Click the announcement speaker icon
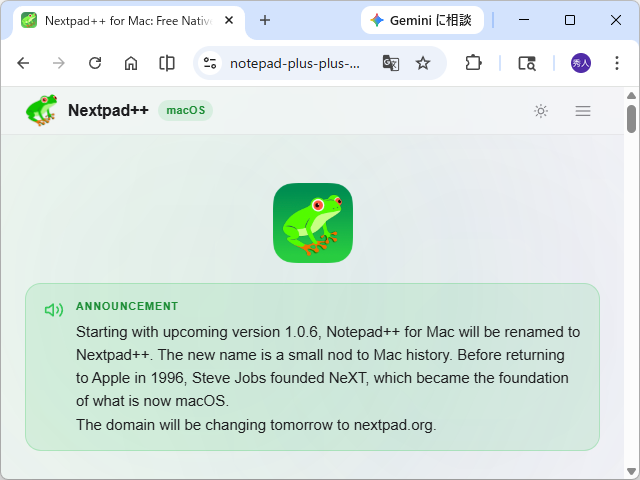The width and height of the screenshot is (640, 480). 54,310
